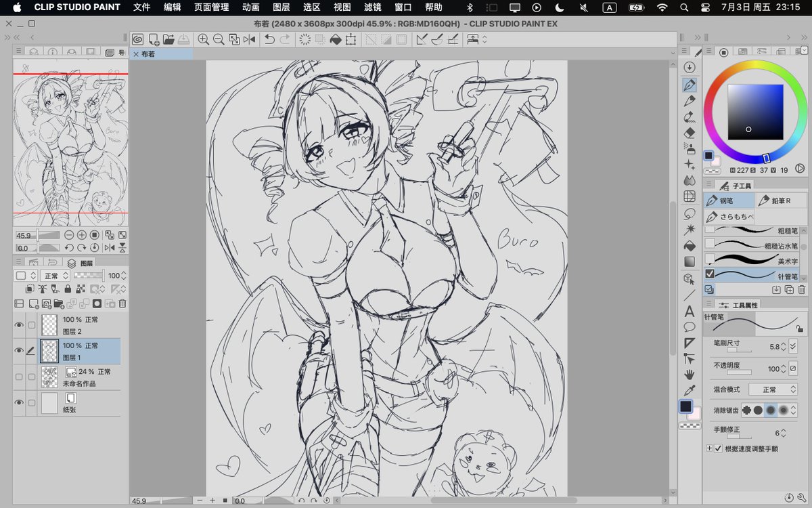The height and width of the screenshot is (508, 812).
Task: Click the Flip horizontal icon in command bar
Action: (250, 40)
